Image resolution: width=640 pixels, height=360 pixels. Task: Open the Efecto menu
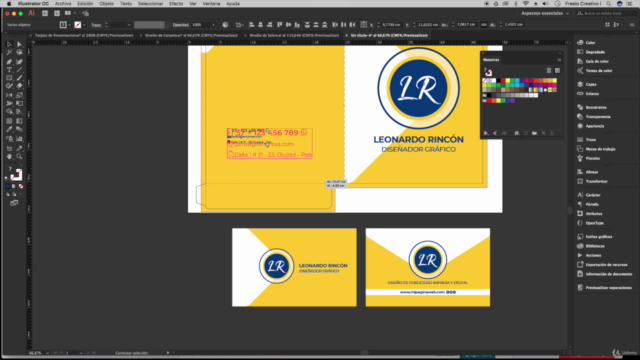(x=176, y=4)
